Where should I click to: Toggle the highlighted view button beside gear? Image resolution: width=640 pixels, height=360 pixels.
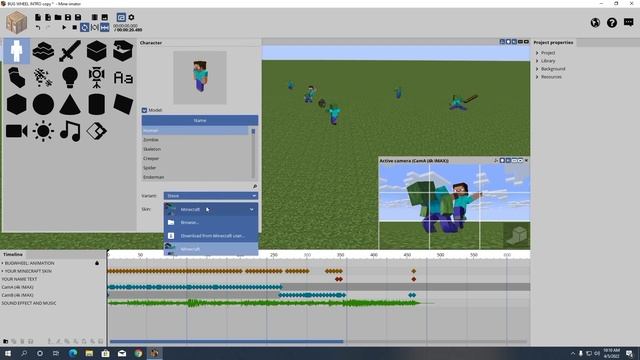(121, 17)
